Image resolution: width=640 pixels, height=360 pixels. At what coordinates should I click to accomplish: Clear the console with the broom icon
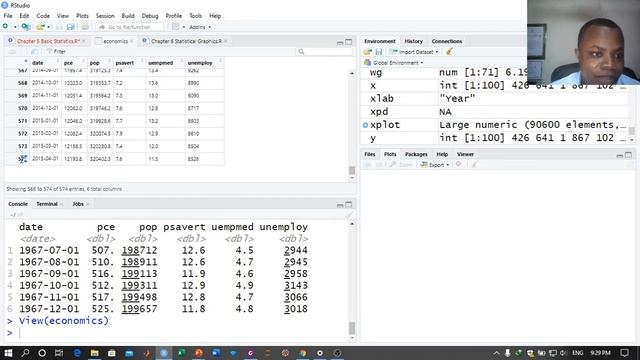point(349,214)
